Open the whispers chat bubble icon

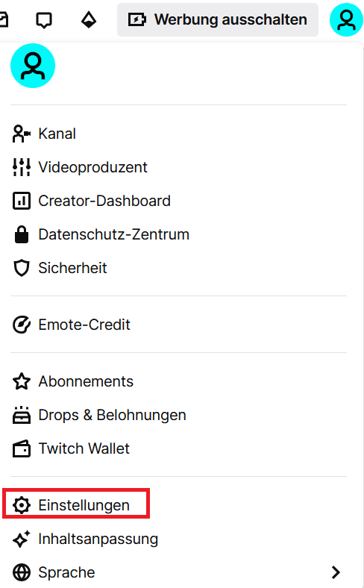[44, 20]
